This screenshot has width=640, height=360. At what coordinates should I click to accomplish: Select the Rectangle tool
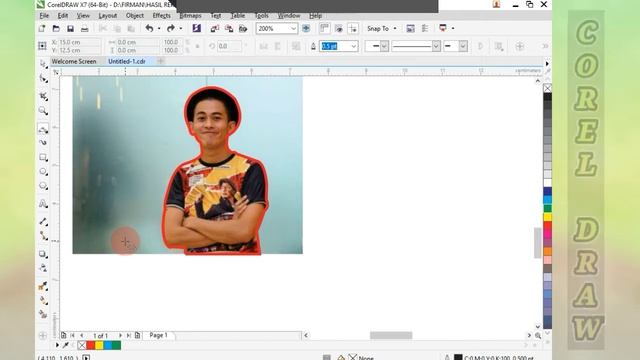pyautogui.click(x=43, y=158)
